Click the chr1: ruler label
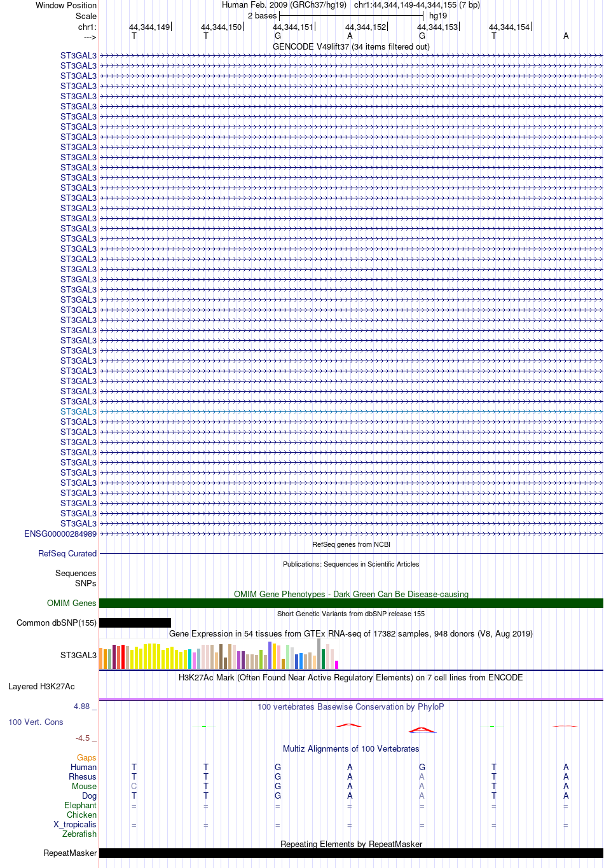Image resolution: width=604 pixels, height=868 pixels. (x=87, y=27)
